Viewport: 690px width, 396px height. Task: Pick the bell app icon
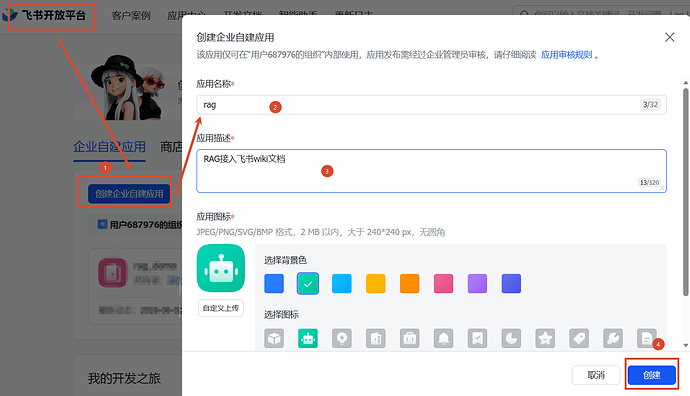coord(444,338)
